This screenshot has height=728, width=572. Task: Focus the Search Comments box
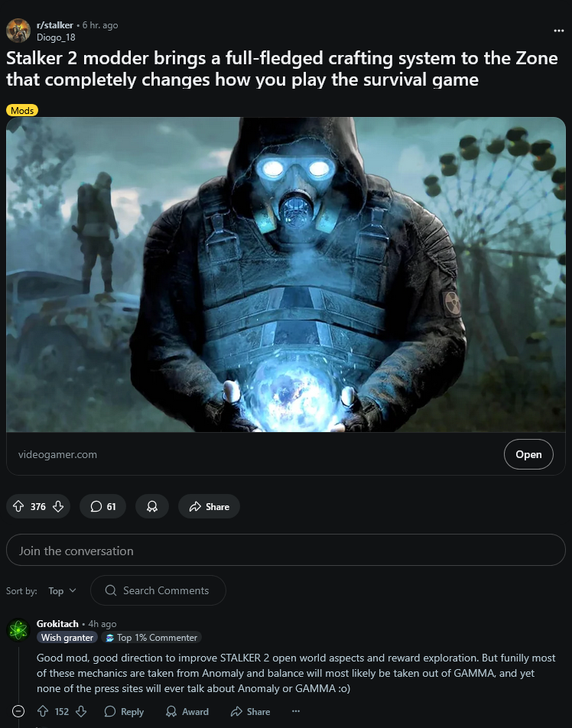(x=158, y=590)
